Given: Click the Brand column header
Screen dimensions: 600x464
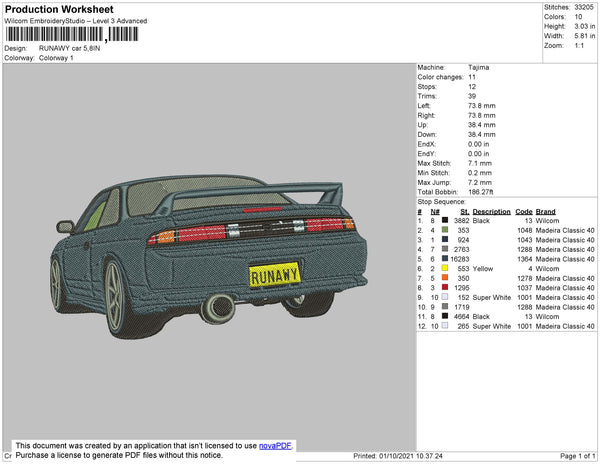Looking at the screenshot, I should [545, 212].
